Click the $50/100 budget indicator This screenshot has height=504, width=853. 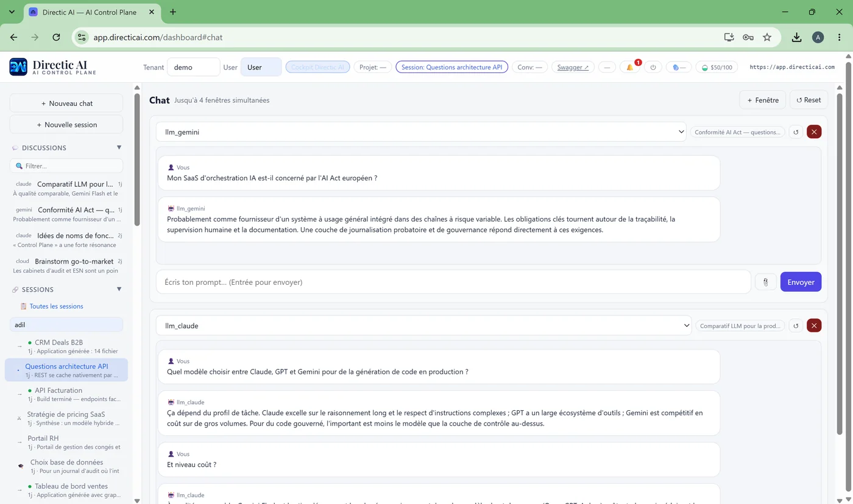pyautogui.click(x=717, y=67)
